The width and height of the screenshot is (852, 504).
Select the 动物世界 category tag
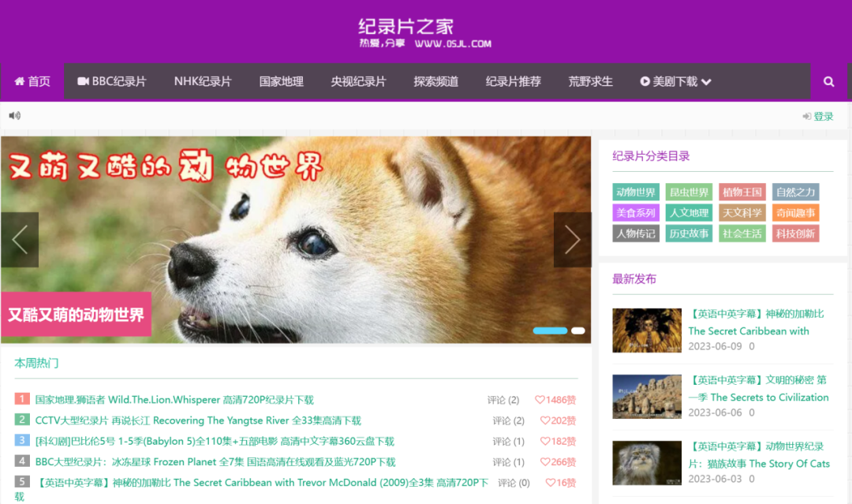tap(636, 192)
